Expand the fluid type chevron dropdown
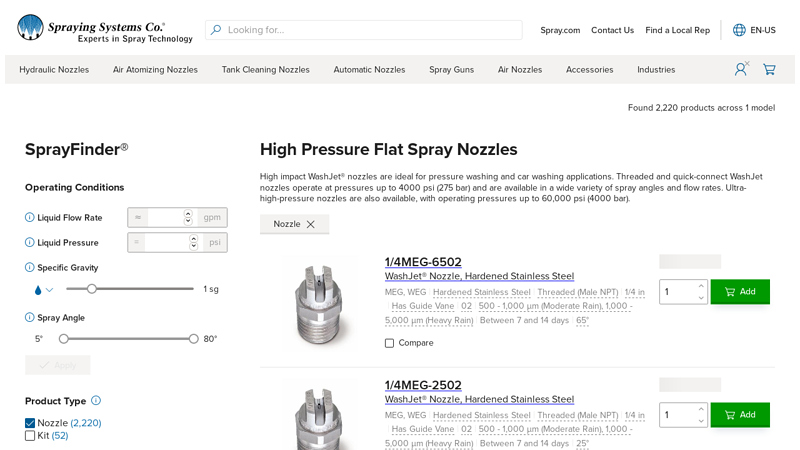 tap(49, 290)
